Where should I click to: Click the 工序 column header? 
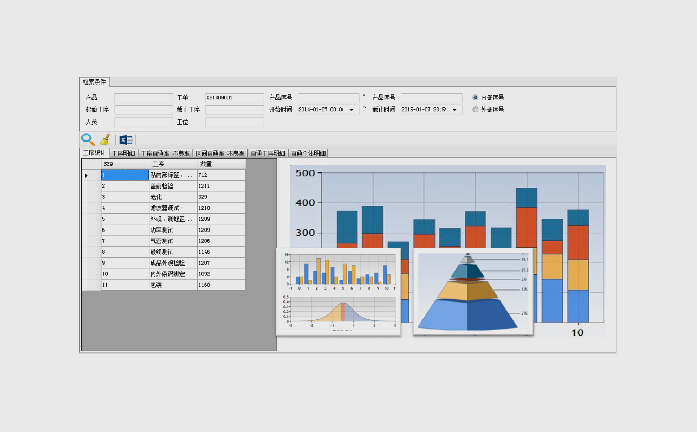point(172,164)
